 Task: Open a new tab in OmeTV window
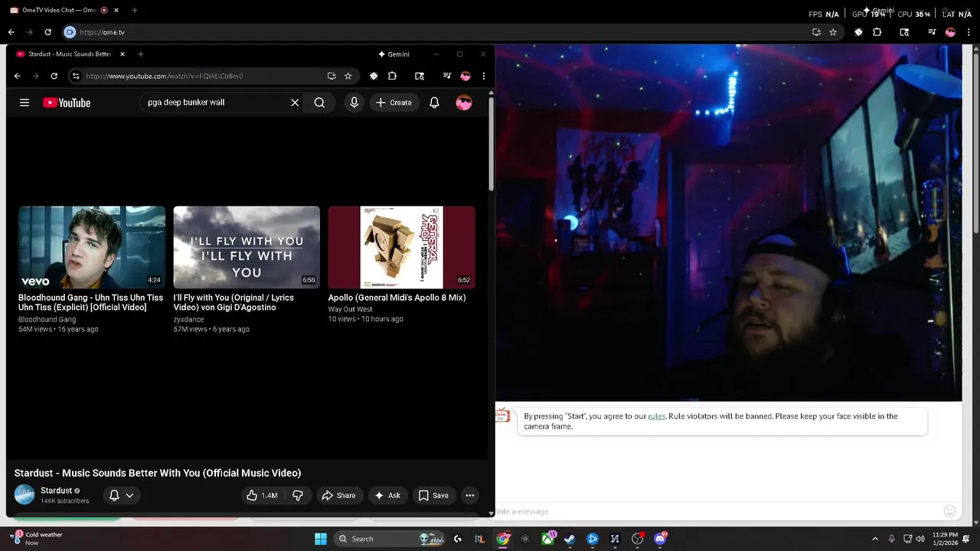click(x=134, y=10)
